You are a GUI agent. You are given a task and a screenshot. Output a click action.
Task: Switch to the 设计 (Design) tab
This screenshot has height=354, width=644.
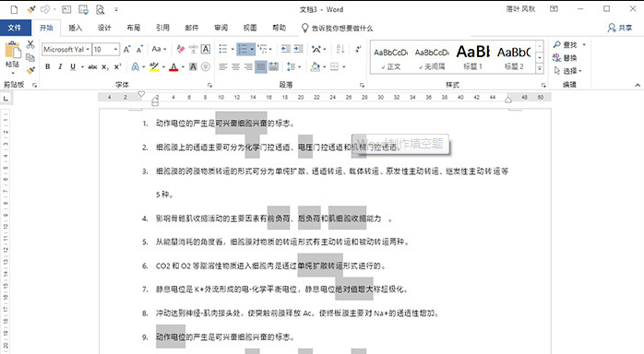104,28
